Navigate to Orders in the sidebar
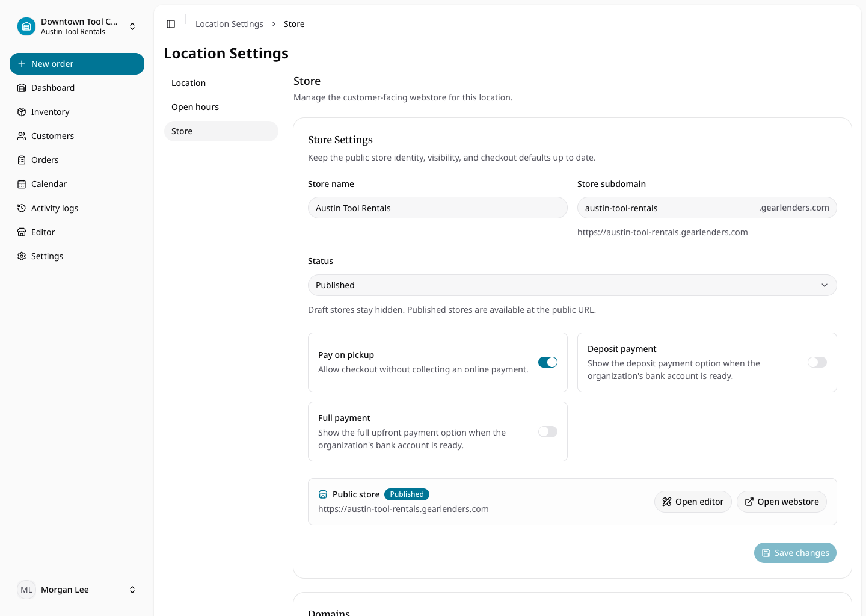The image size is (866, 616). (77, 160)
